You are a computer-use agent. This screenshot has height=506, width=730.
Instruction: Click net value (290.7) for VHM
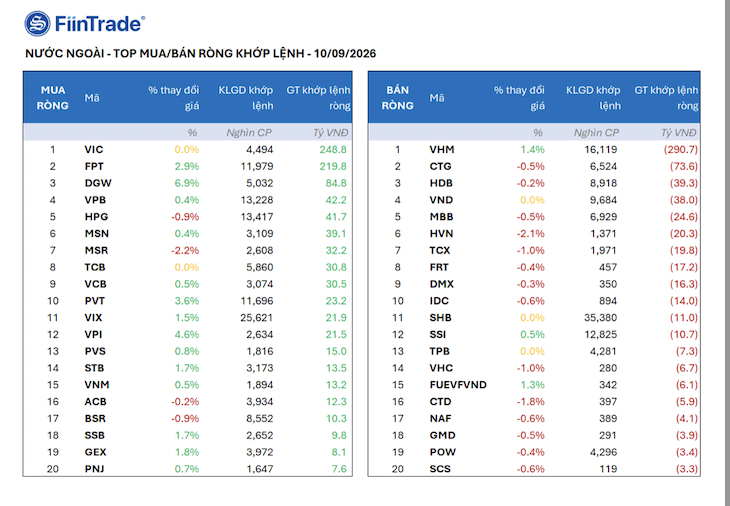pos(681,149)
